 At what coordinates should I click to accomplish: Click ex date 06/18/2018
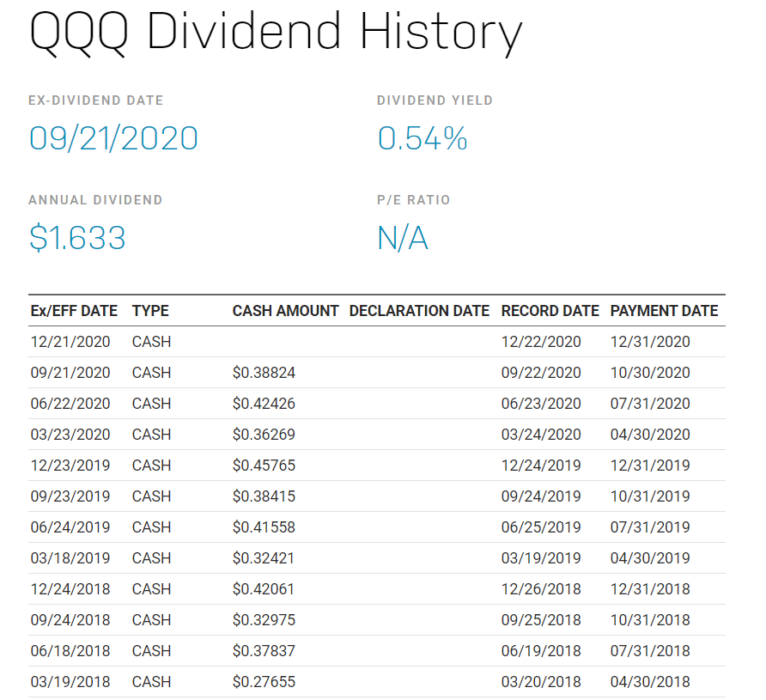(x=70, y=651)
